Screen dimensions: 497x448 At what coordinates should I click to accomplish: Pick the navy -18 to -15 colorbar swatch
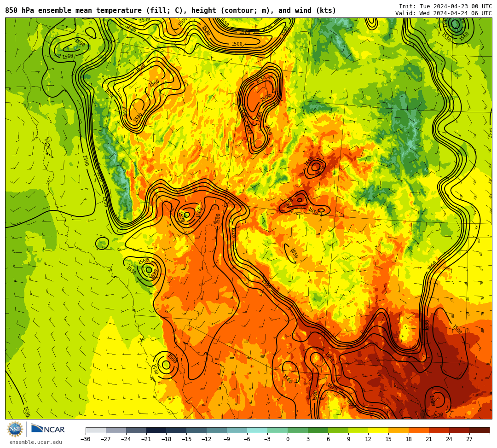tap(177, 430)
